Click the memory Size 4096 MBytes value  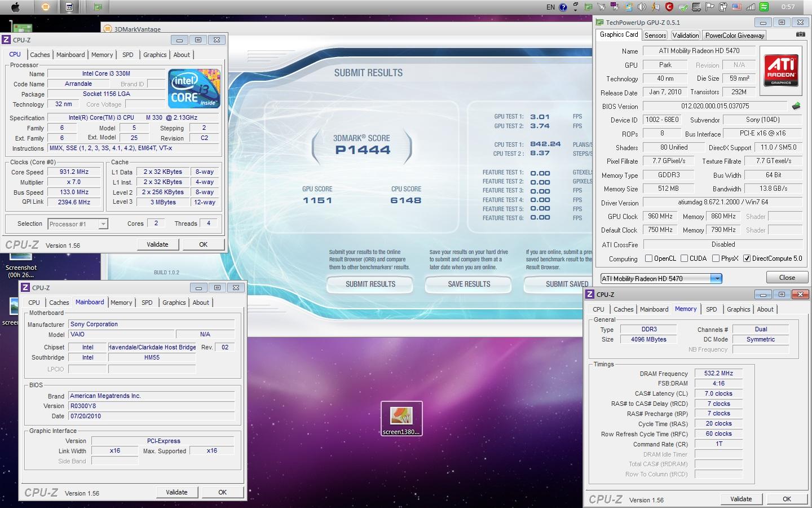point(648,339)
